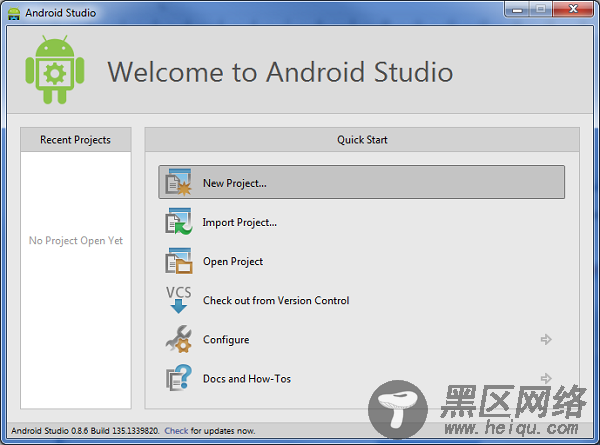Screen dimensions: 600x445
Task: Click the Check for updates link
Action: tap(176, 431)
